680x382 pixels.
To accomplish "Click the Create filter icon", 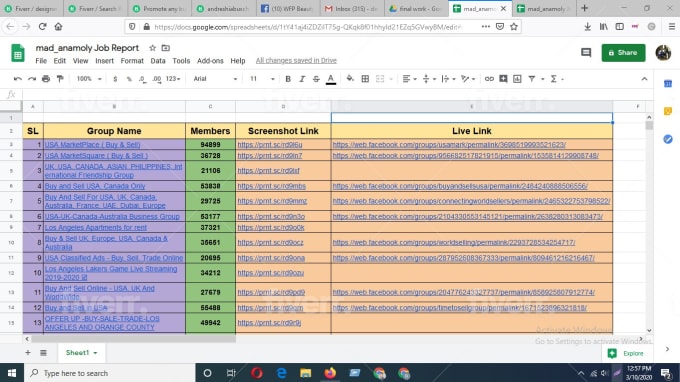I will [x=532, y=79].
